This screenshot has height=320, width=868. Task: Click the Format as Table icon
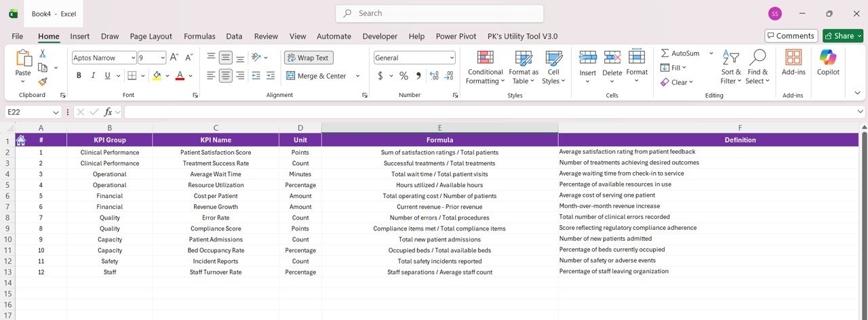(524, 67)
